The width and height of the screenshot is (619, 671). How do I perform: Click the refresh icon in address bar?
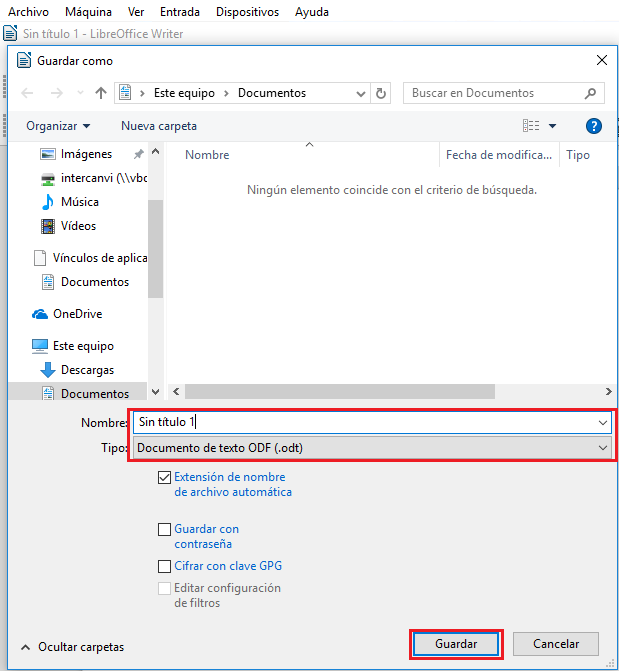(380, 93)
